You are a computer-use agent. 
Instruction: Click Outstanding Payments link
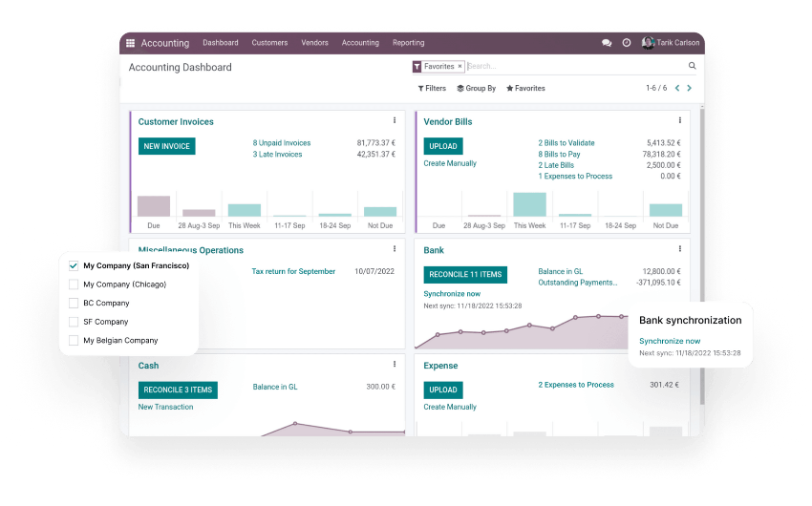click(x=578, y=283)
